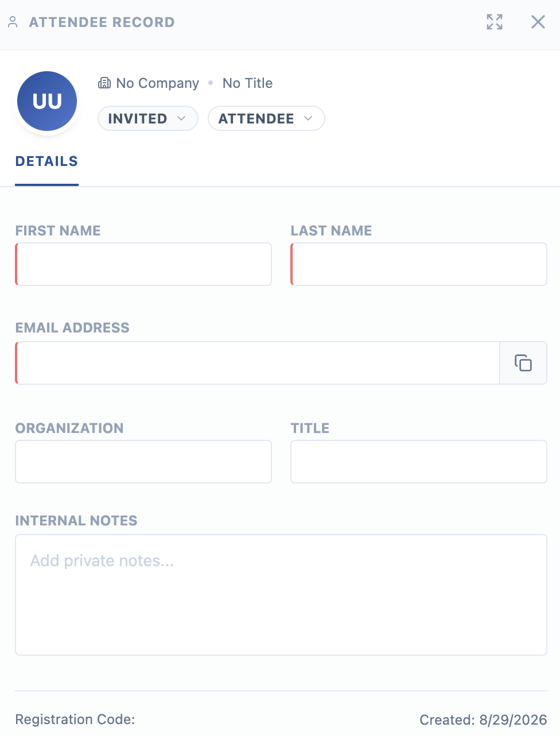Open the ATTENDEE role dropdown

[266, 118]
